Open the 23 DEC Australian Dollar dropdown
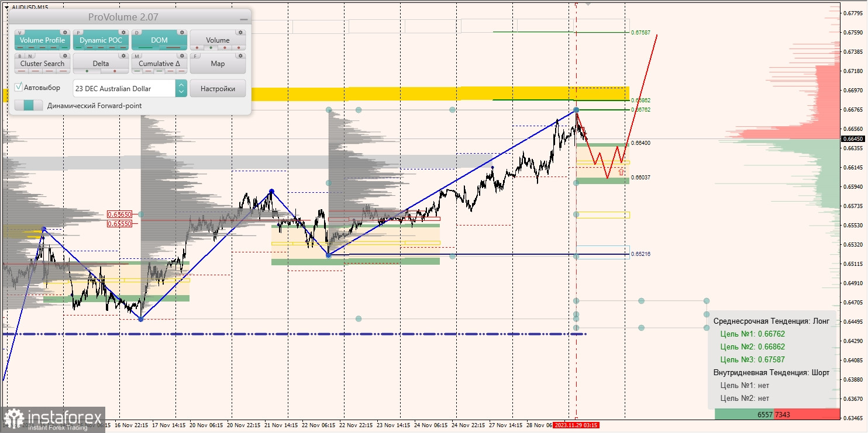This screenshot has width=868, height=433. pos(130,88)
